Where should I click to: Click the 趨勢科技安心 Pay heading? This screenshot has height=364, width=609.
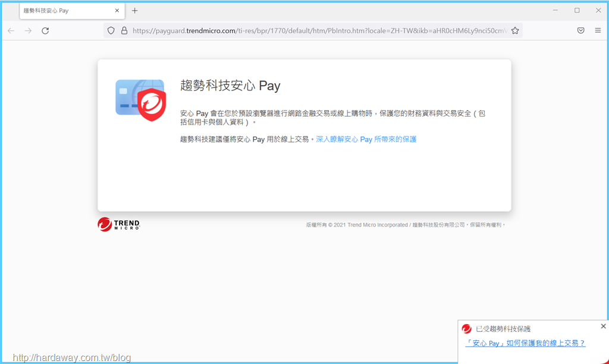point(230,86)
